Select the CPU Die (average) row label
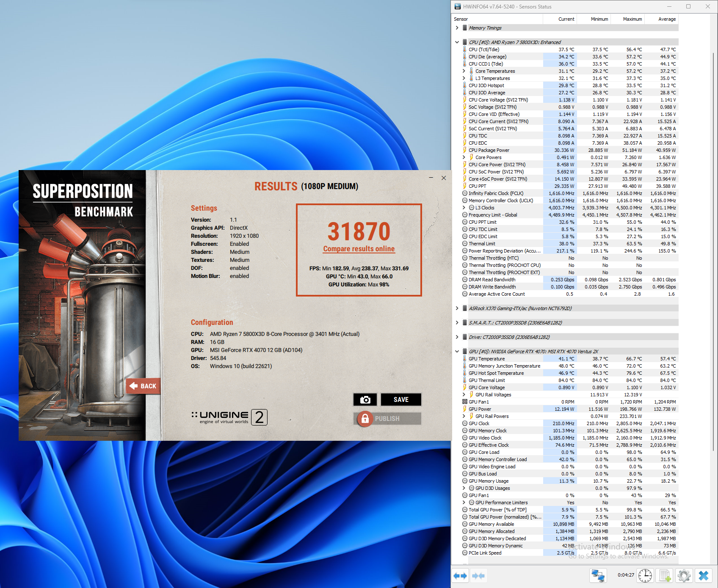 [487, 57]
